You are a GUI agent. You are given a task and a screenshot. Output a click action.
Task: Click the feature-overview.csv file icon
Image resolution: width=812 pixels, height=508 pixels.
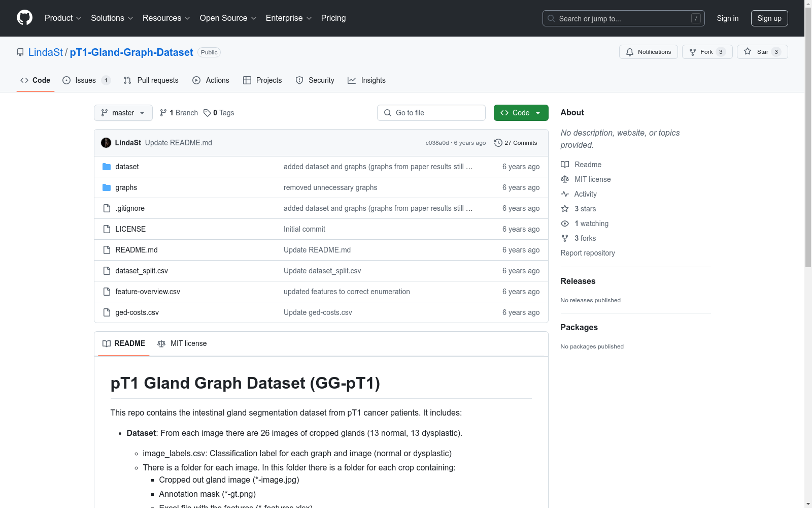[107, 292]
